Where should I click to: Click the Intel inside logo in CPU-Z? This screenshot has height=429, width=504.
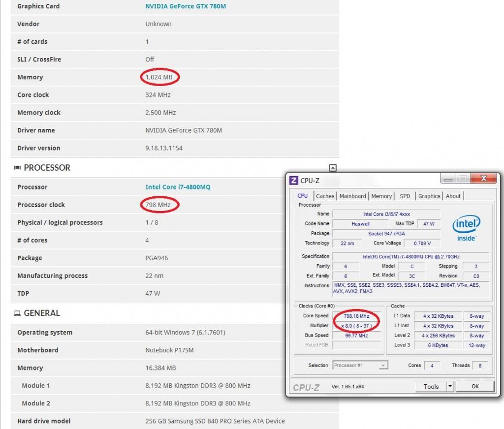click(467, 228)
